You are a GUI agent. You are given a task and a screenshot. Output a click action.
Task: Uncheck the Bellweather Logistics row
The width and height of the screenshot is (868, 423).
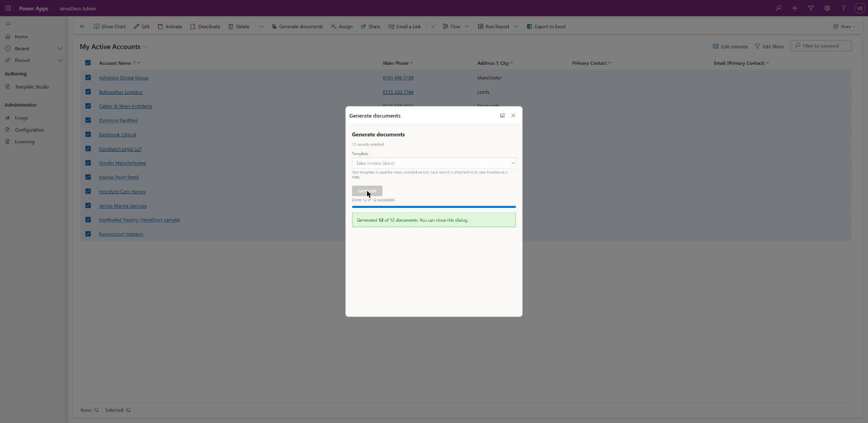[x=87, y=92]
